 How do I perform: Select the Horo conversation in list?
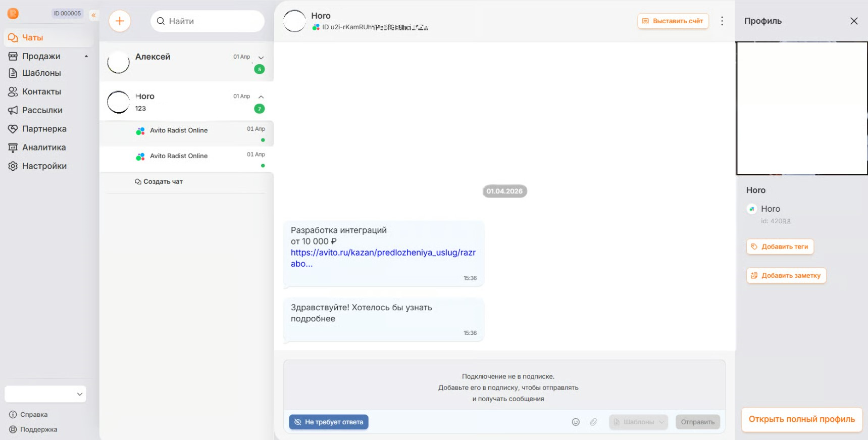pos(187,102)
